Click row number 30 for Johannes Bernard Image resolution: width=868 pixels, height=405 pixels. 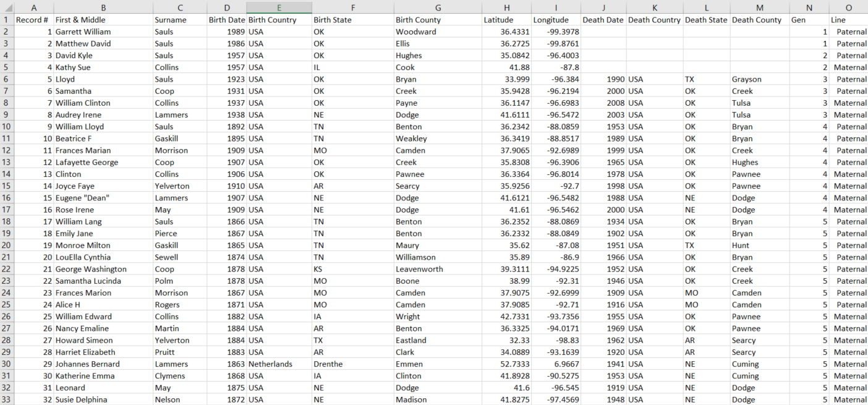(8, 364)
